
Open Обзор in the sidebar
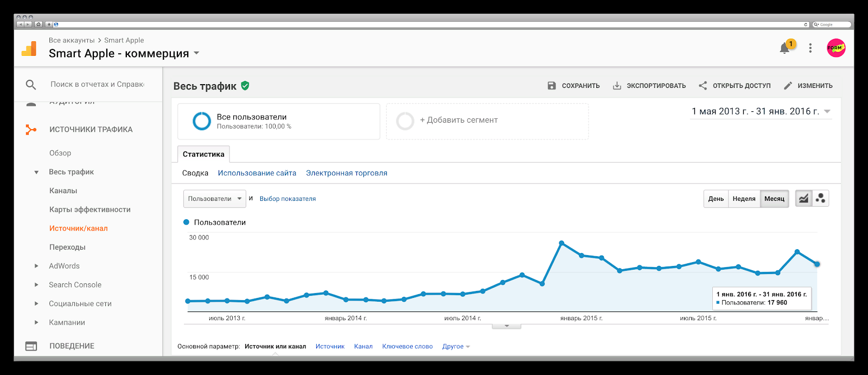pyautogui.click(x=60, y=153)
